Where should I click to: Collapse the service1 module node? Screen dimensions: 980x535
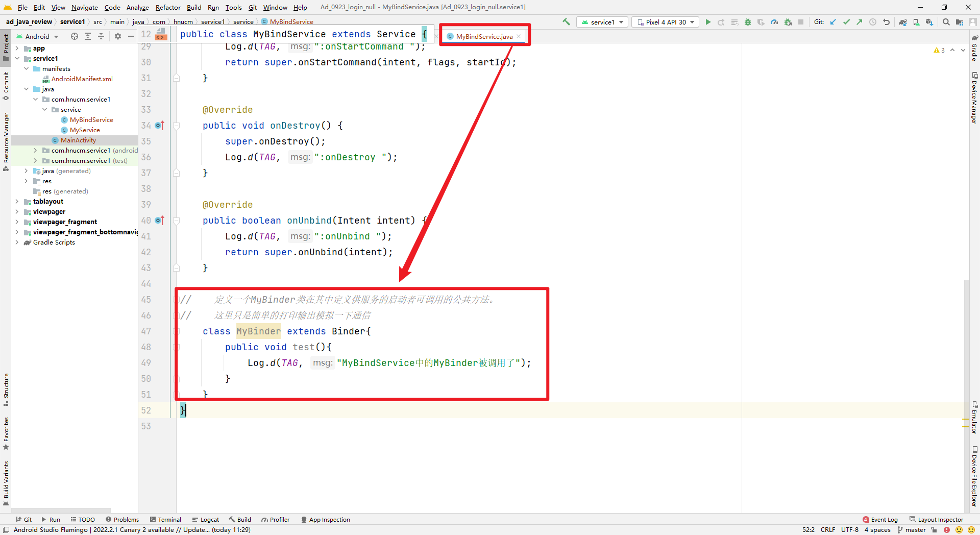tap(17, 59)
